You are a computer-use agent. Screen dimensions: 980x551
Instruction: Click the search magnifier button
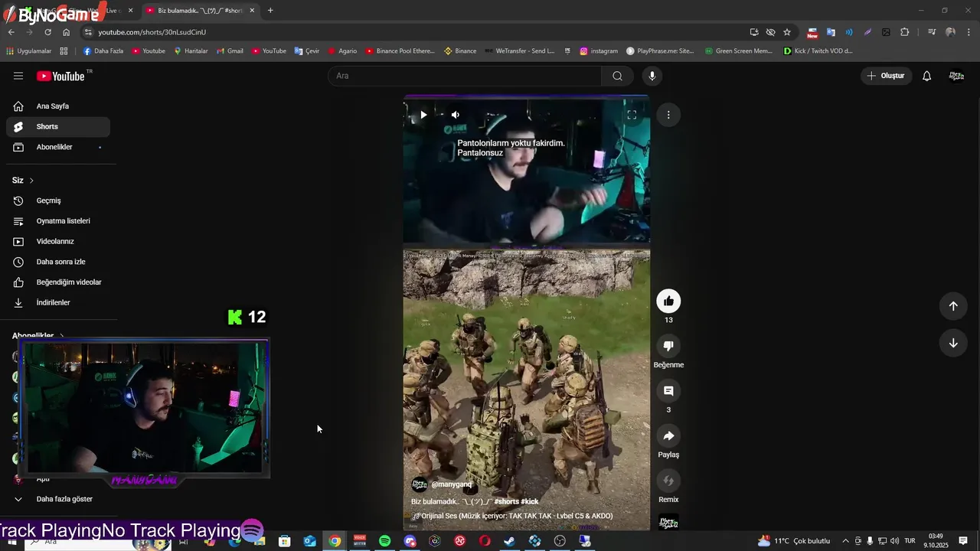click(617, 76)
